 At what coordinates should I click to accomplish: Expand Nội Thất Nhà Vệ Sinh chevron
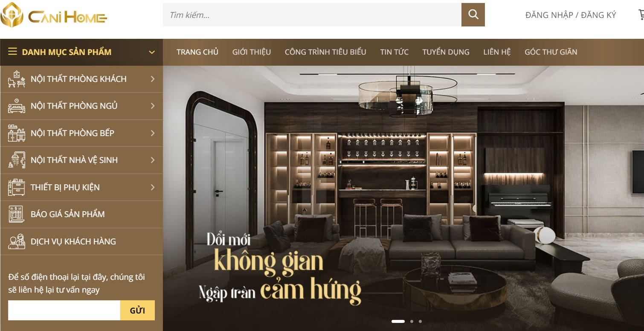click(x=153, y=160)
